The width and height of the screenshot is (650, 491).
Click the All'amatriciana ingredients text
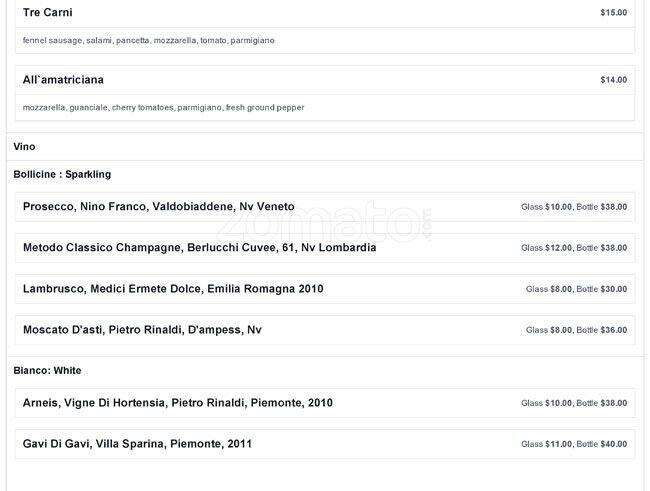[x=163, y=107]
